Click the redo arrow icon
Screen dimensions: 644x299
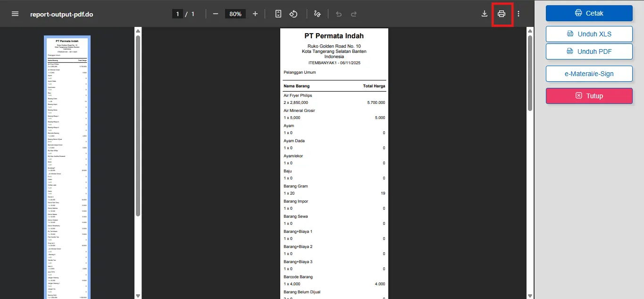(x=353, y=14)
